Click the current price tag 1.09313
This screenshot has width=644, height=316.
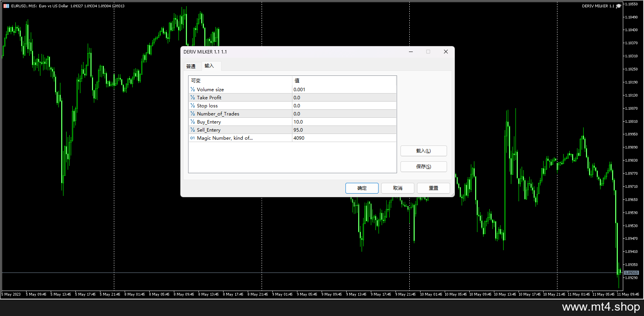[x=631, y=273]
